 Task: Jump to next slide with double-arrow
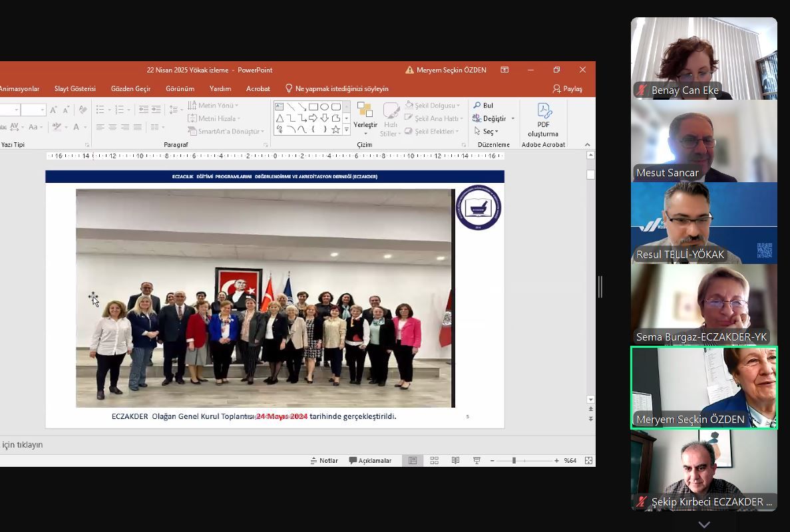click(x=591, y=419)
